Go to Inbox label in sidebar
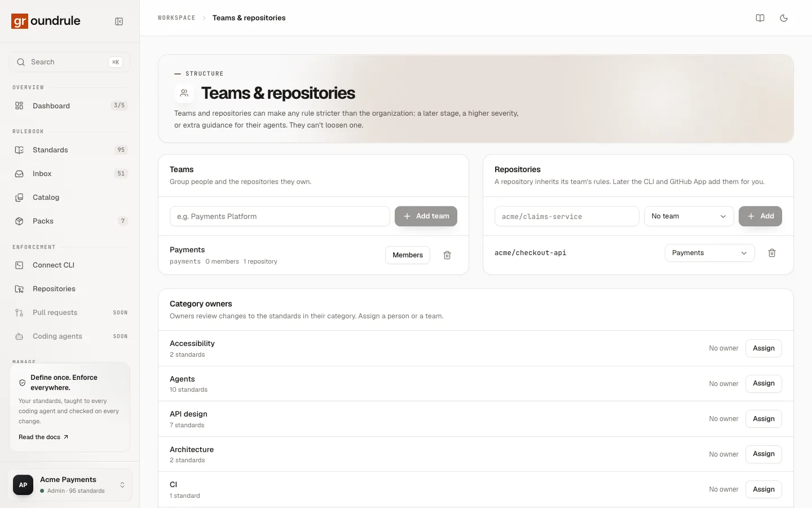Image resolution: width=812 pixels, height=508 pixels. click(42, 174)
